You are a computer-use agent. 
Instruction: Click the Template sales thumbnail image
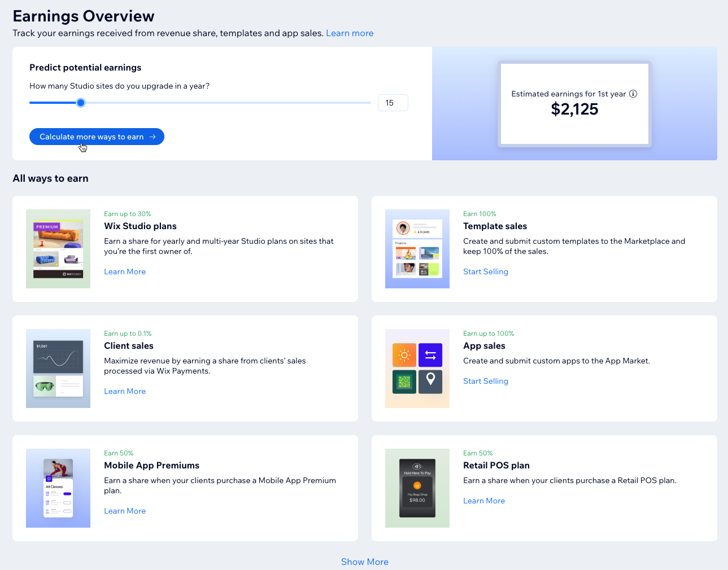(417, 249)
